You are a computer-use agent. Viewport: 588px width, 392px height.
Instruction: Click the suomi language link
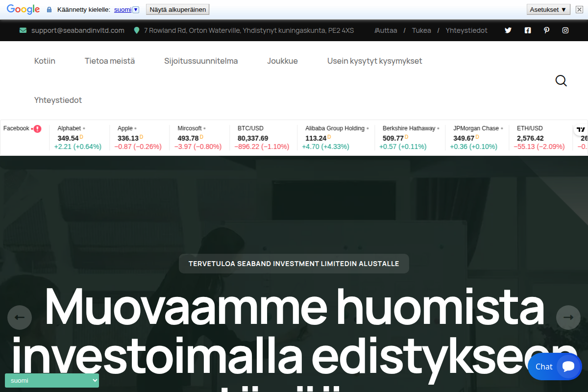[122, 10]
